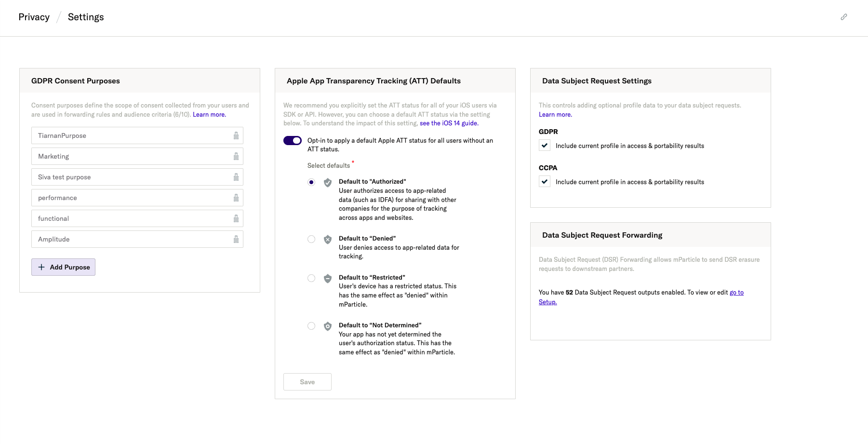Click the performance purpose field

pyautogui.click(x=137, y=198)
